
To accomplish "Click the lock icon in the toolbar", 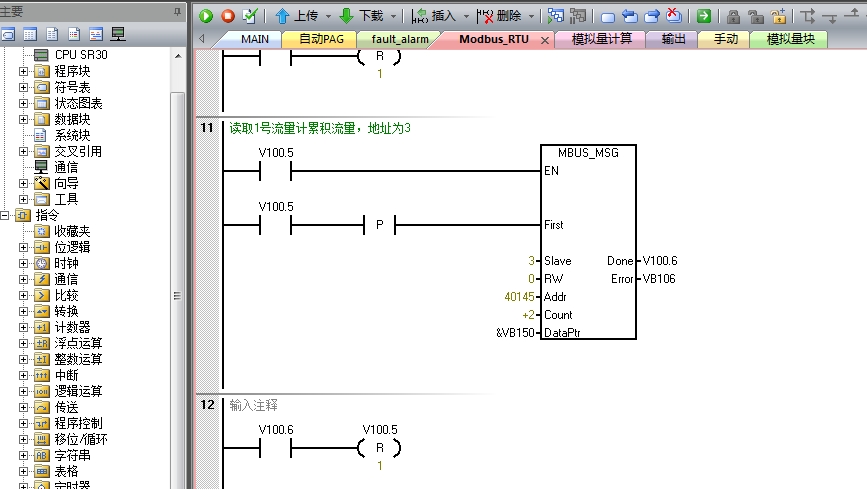I will pos(733,16).
